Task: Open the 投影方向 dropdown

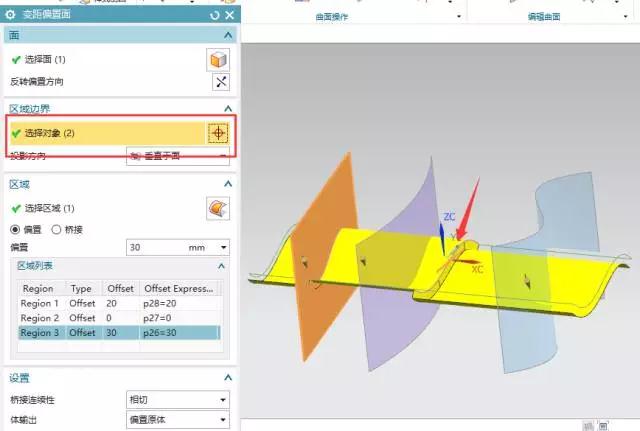Action: [223, 156]
